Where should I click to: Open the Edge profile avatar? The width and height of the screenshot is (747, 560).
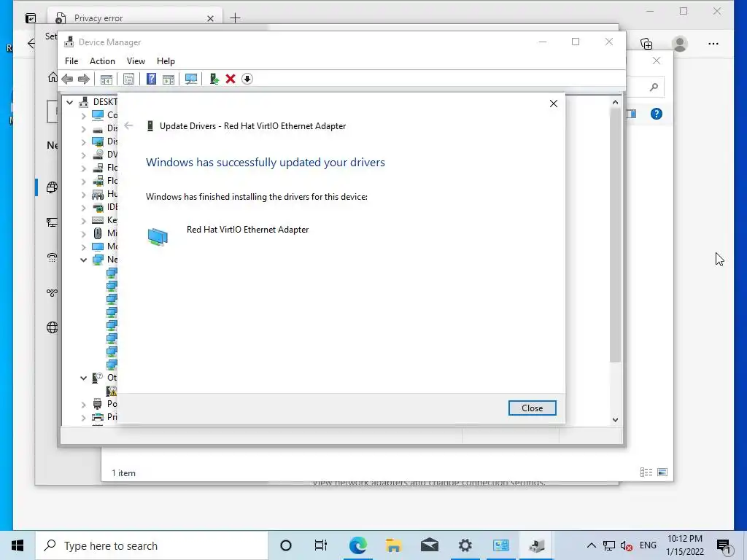tap(680, 44)
